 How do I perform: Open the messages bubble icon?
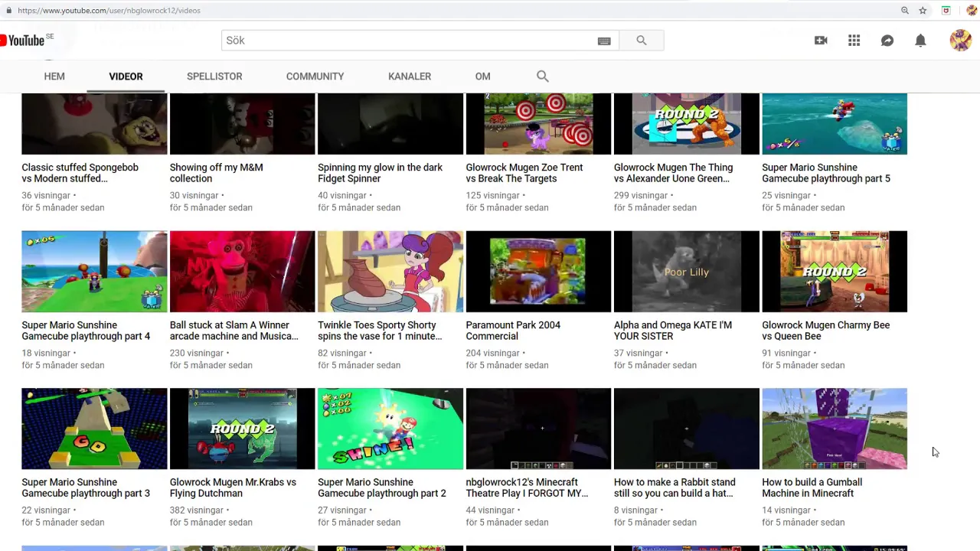(887, 41)
